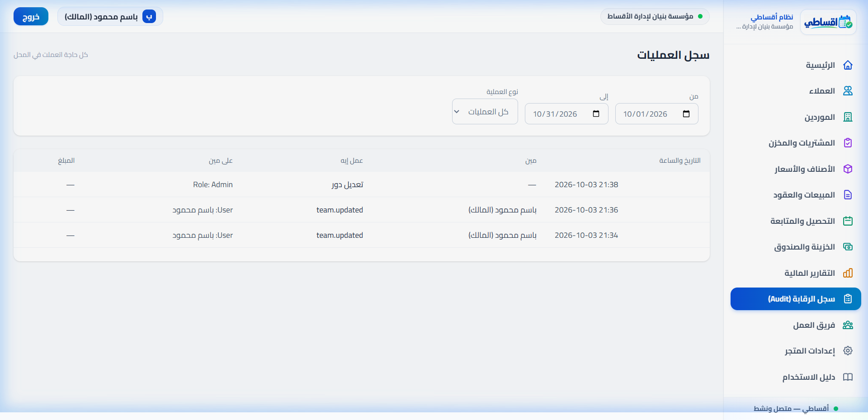Open the باسم محمود (المالك) user menu
This screenshot has width=868, height=420.
110,17
